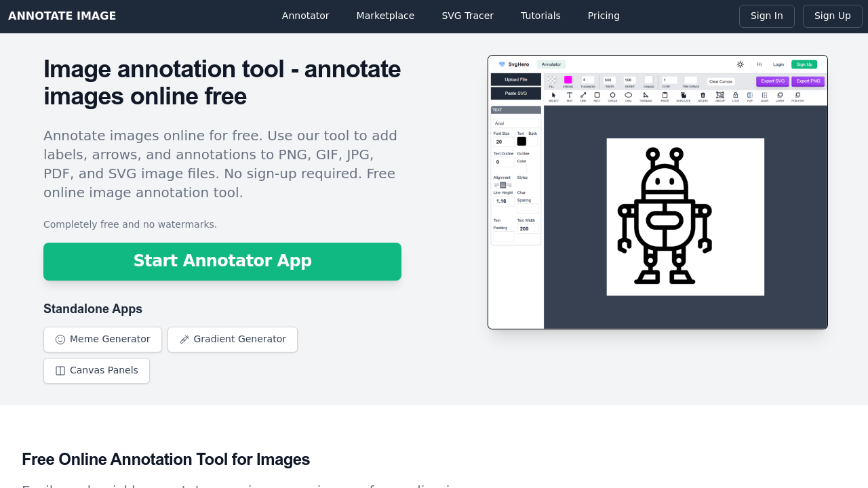
Task: Open the Arial font selector
Action: pos(516,123)
